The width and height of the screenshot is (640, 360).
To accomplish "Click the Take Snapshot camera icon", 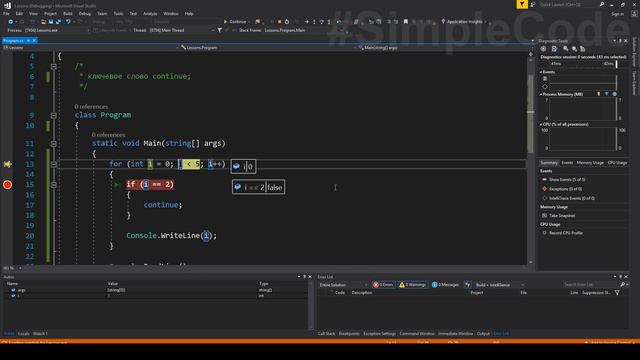I will [544, 216].
